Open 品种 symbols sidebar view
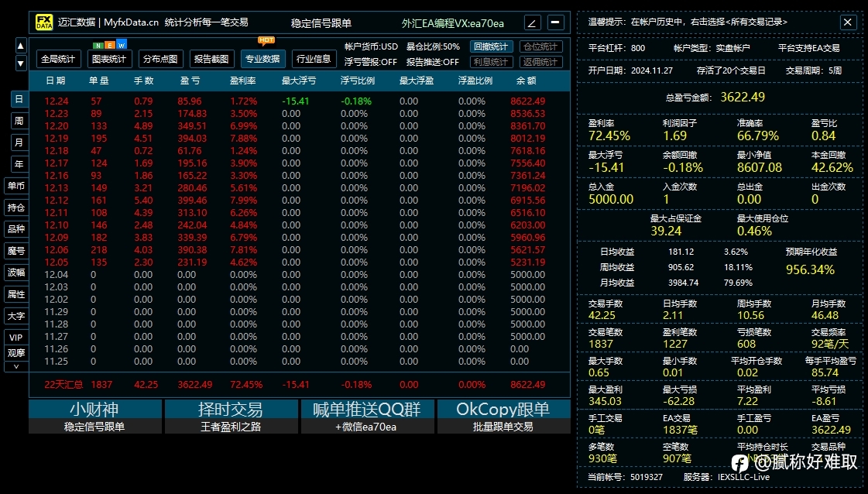The image size is (868, 494). (x=16, y=228)
